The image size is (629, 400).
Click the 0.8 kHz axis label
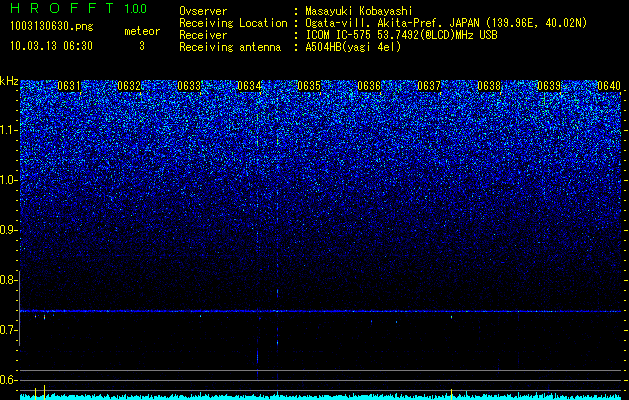click(x=9, y=280)
